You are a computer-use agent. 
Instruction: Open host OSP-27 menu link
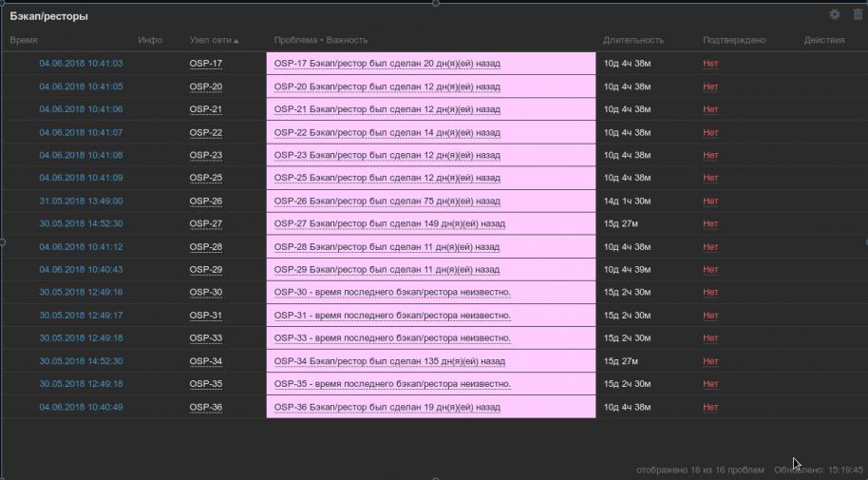coord(205,223)
